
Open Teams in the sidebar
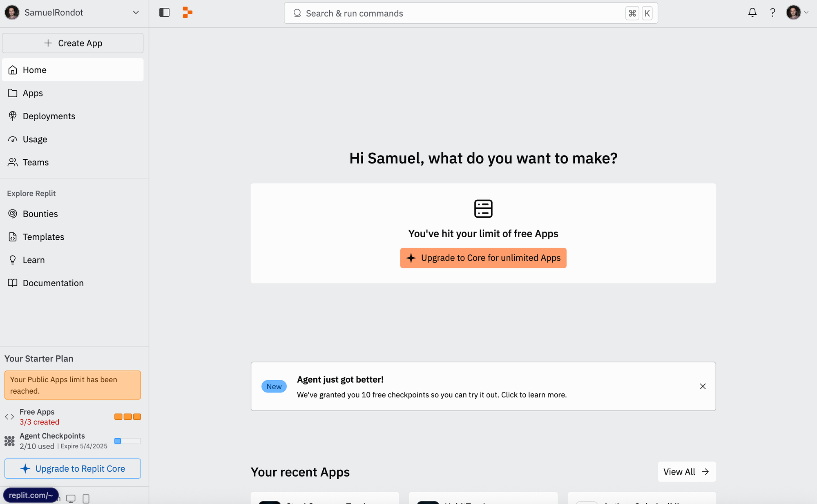point(36,162)
